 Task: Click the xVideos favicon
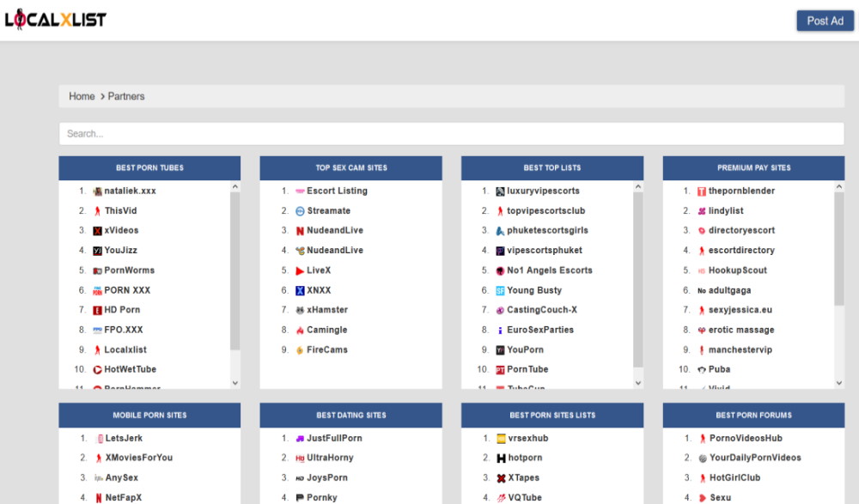98,231
